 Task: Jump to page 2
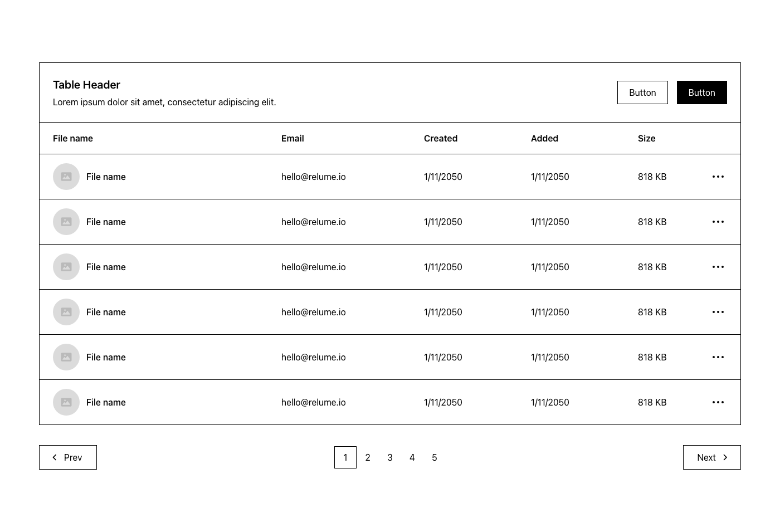coord(368,457)
